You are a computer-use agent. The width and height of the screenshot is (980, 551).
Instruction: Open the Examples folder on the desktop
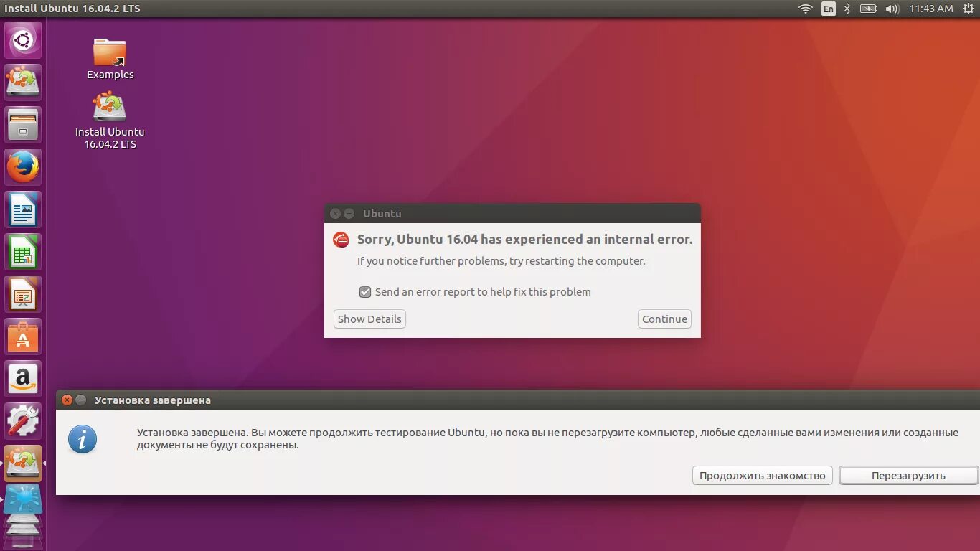pyautogui.click(x=110, y=59)
